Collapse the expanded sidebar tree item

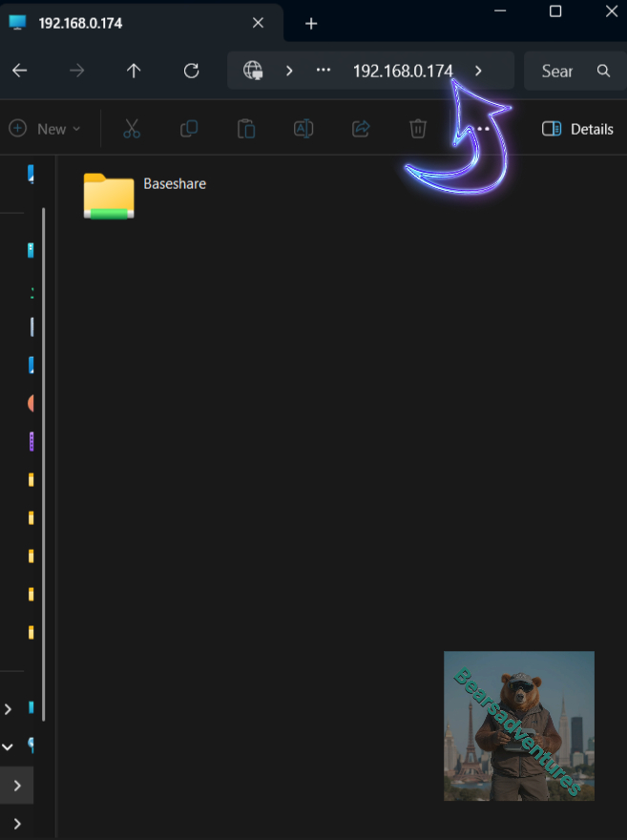click(x=8, y=747)
